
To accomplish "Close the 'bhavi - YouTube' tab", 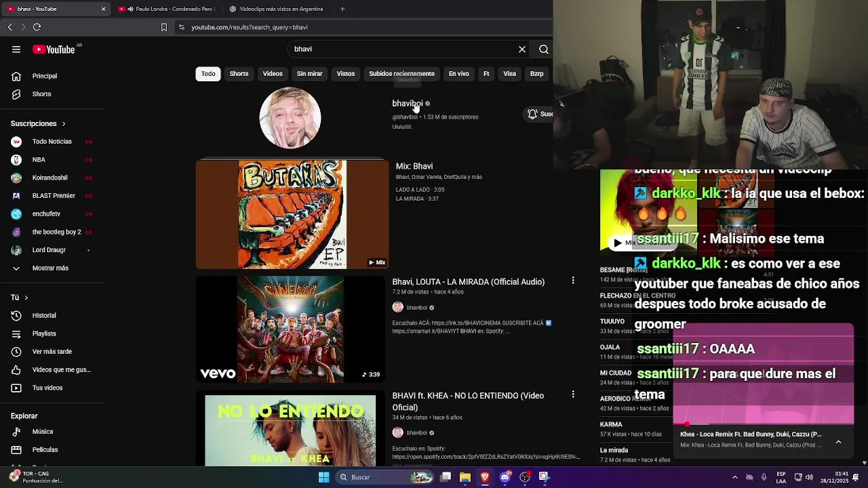I will click(103, 9).
